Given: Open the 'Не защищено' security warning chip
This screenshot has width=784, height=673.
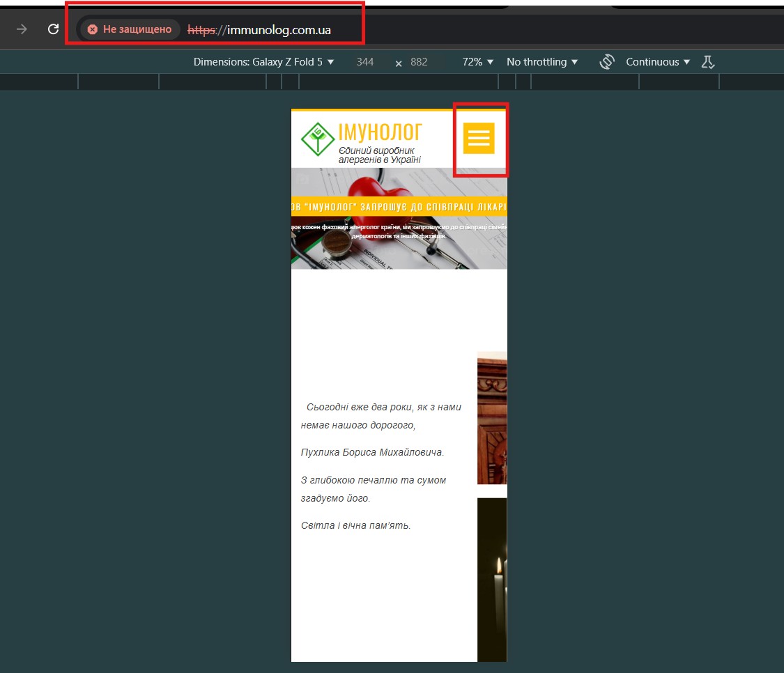Looking at the screenshot, I should 130,29.
